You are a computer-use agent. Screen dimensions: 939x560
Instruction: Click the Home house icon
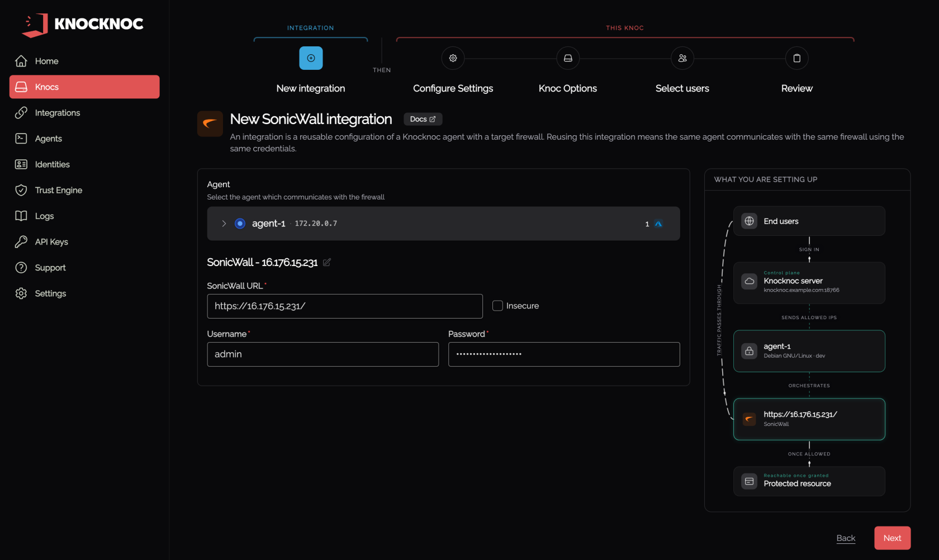[21, 61]
